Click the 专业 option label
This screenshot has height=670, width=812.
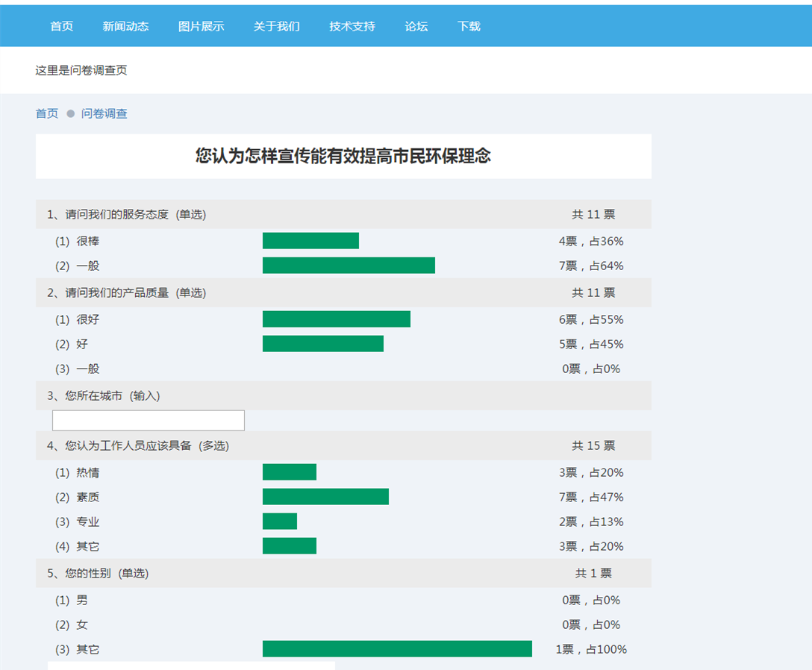coord(88,522)
